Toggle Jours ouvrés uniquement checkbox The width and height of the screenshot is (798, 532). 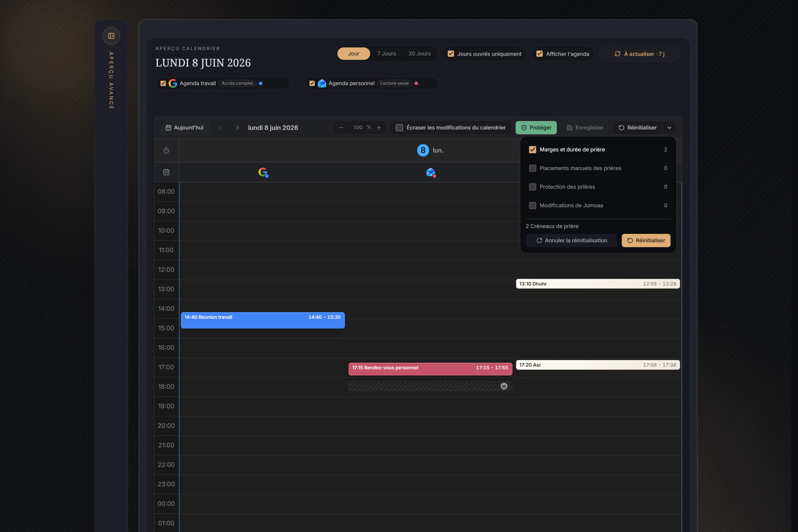[451, 54]
